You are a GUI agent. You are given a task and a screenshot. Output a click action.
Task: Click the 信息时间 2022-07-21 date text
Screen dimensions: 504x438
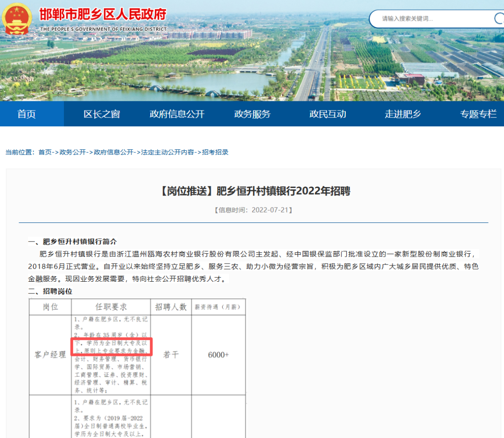pyautogui.click(x=253, y=210)
